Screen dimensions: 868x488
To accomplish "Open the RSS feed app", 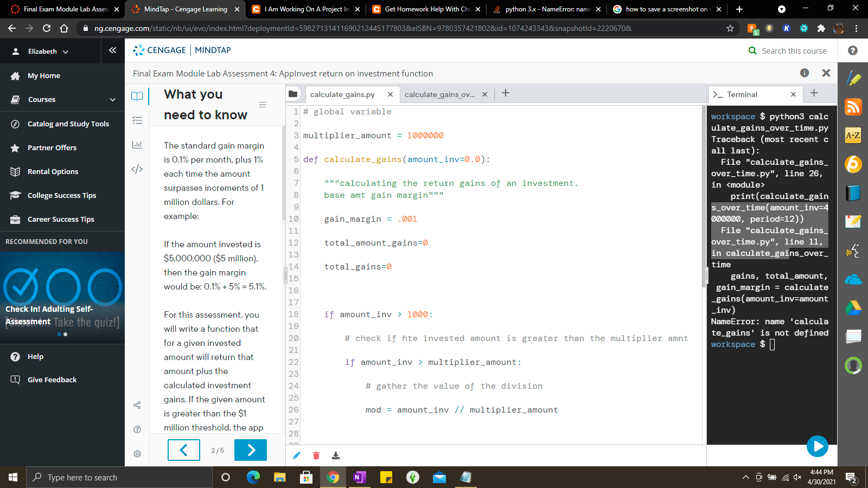I will click(853, 107).
